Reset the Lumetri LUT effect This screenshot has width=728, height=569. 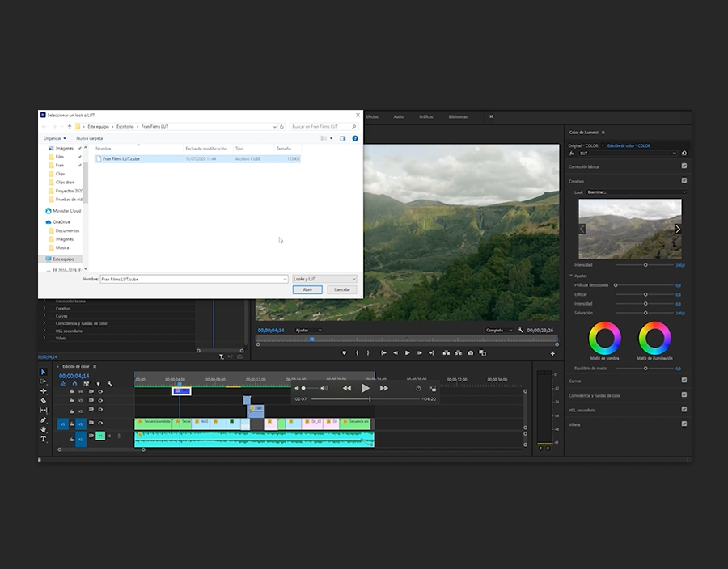684,153
